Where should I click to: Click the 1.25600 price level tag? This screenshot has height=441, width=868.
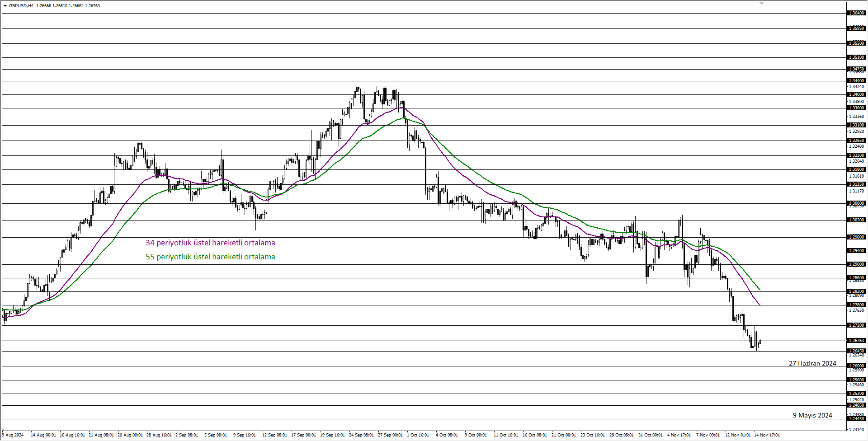click(x=856, y=380)
